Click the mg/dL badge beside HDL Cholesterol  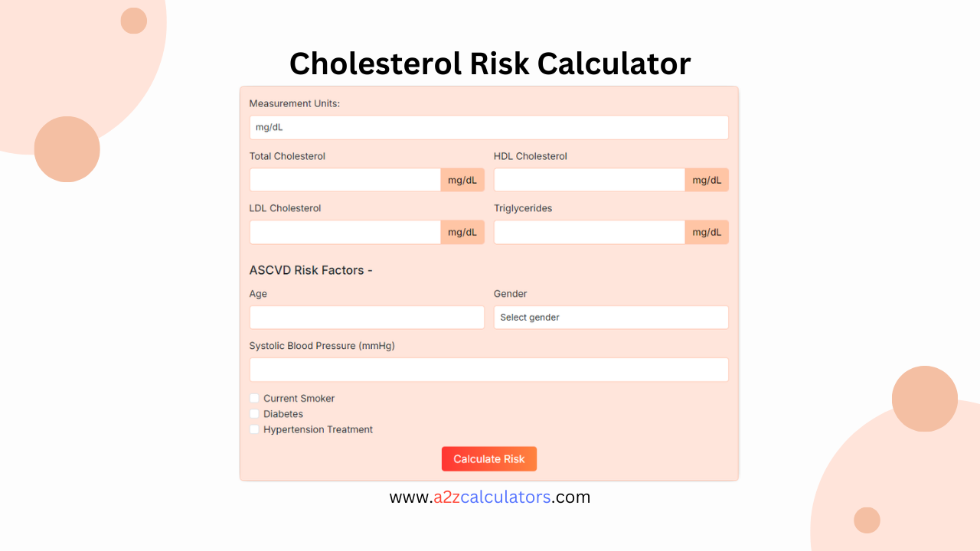(x=707, y=179)
